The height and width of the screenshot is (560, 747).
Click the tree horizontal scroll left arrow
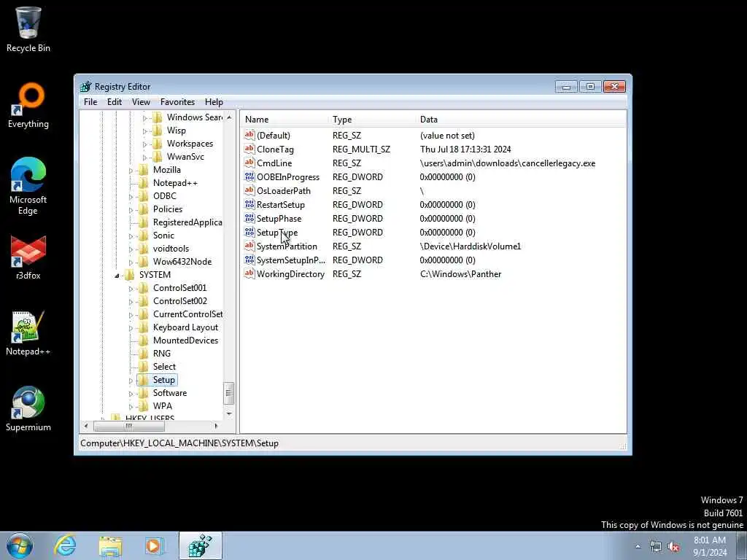pyautogui.click(x=86, y=426)
